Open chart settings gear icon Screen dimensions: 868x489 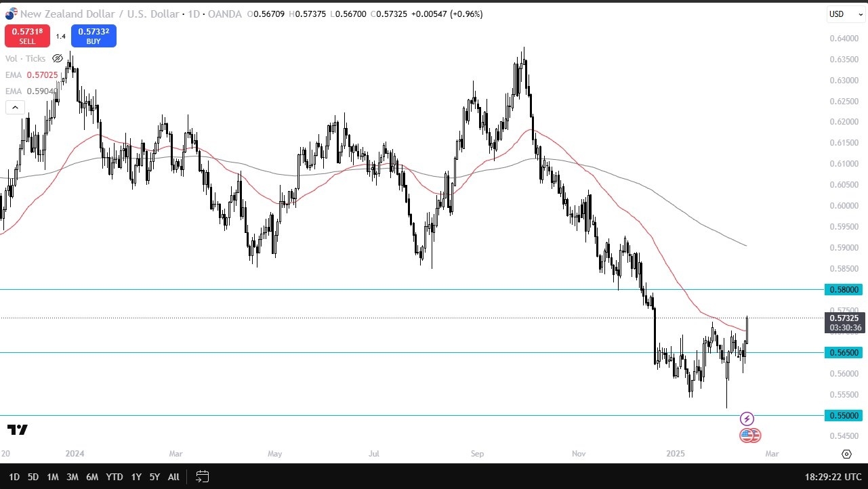[x=846, y=454]
